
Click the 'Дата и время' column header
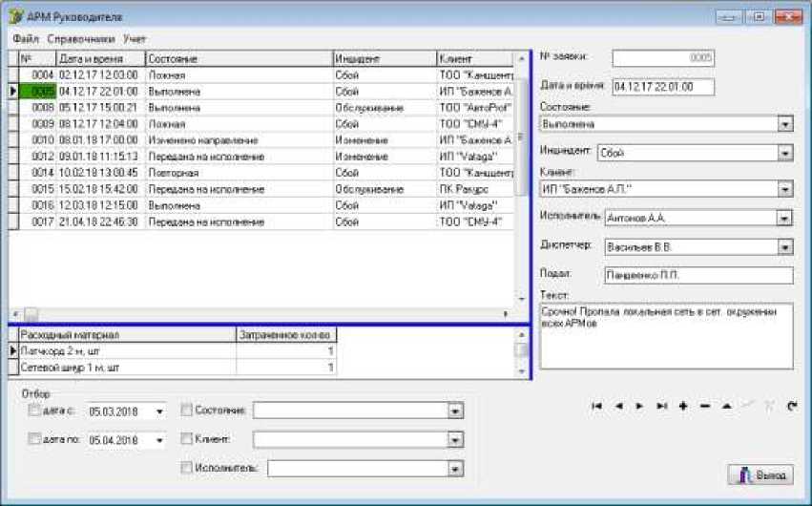point(100,58)
